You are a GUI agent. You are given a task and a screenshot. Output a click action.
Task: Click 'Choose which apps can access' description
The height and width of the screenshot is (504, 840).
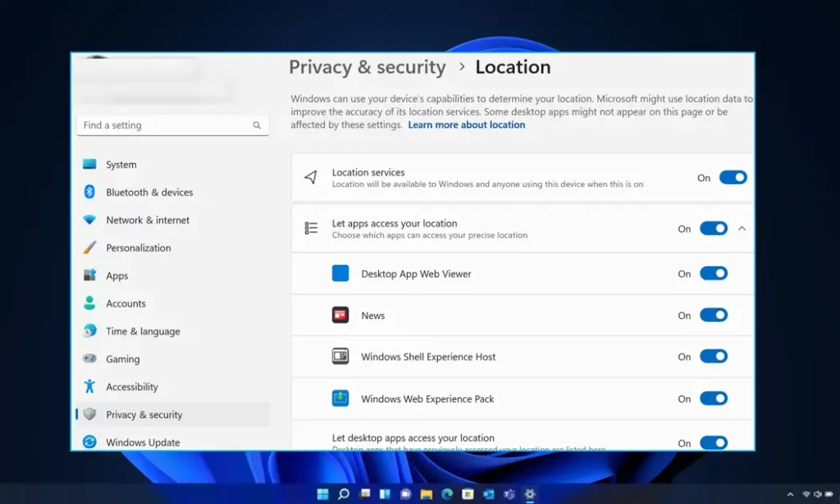430,235
